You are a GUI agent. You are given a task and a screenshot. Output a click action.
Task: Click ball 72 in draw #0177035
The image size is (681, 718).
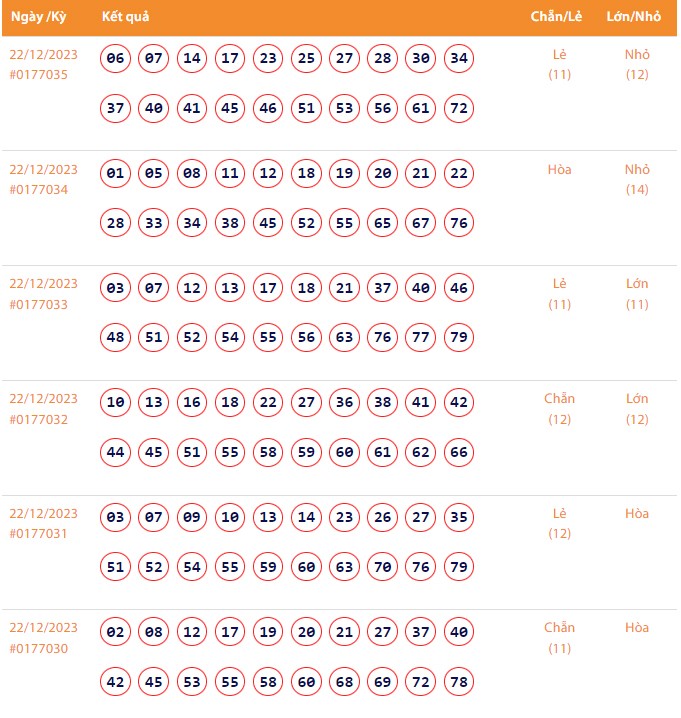(459, 108)
